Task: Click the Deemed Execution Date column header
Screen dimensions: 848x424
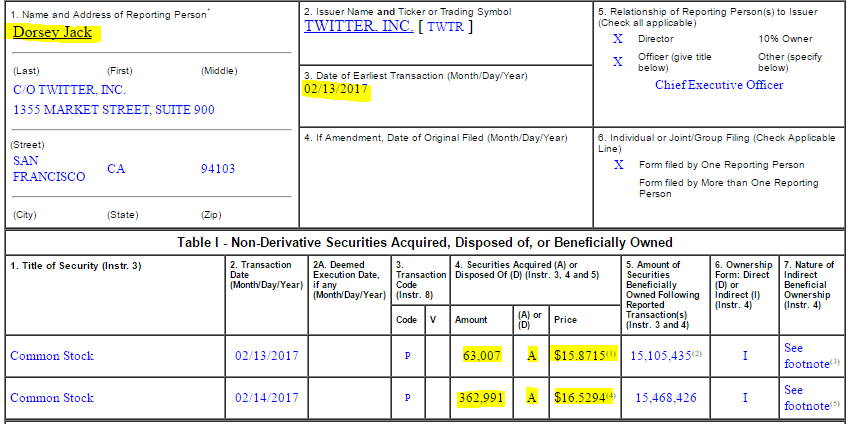Action: (x=349, y=280)
